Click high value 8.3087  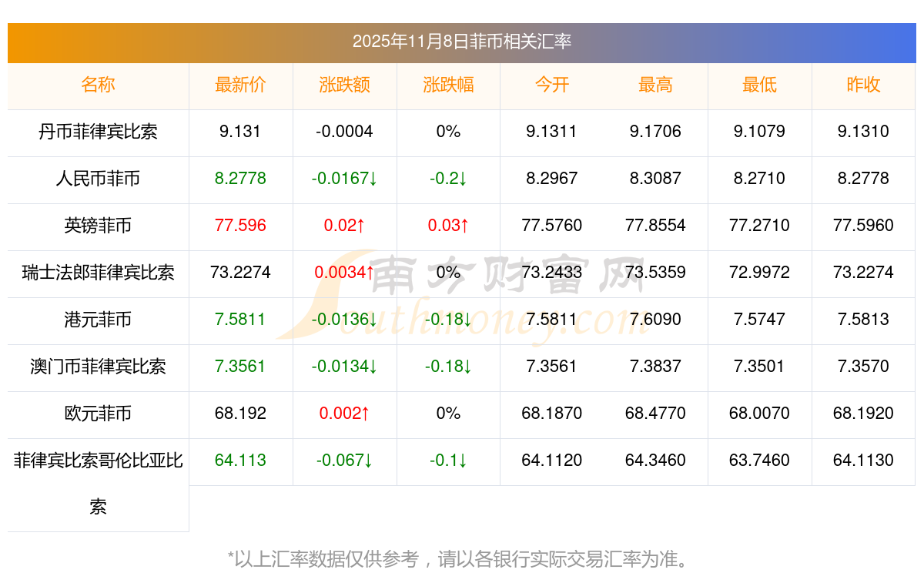tap(655, 179)
